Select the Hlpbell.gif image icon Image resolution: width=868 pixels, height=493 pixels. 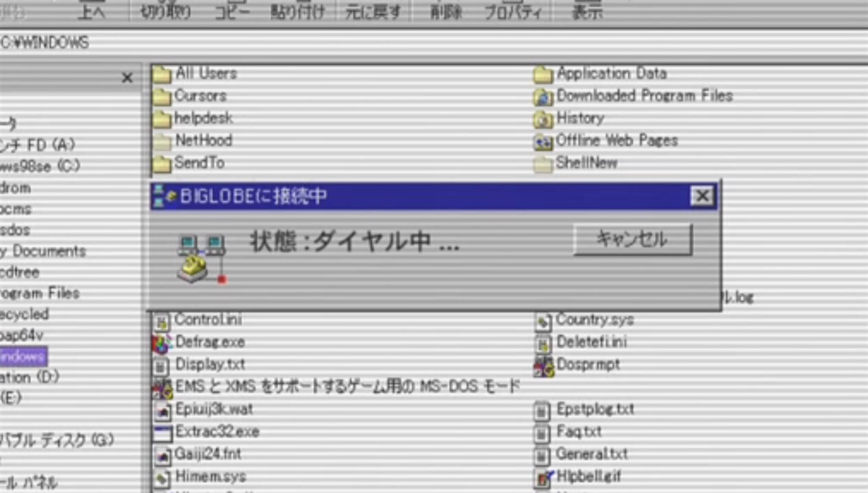(543, 478)
